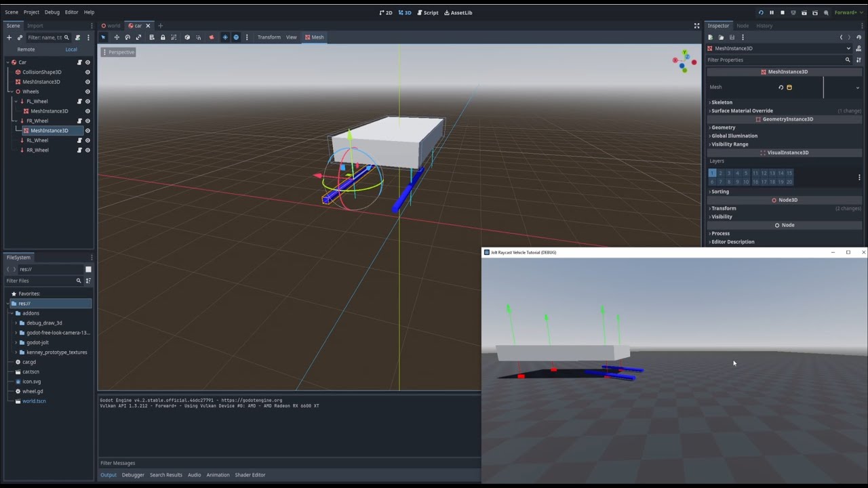Collapse the Car root node
The width and height of the screenshot is (868, 488).
click(8, 62)
